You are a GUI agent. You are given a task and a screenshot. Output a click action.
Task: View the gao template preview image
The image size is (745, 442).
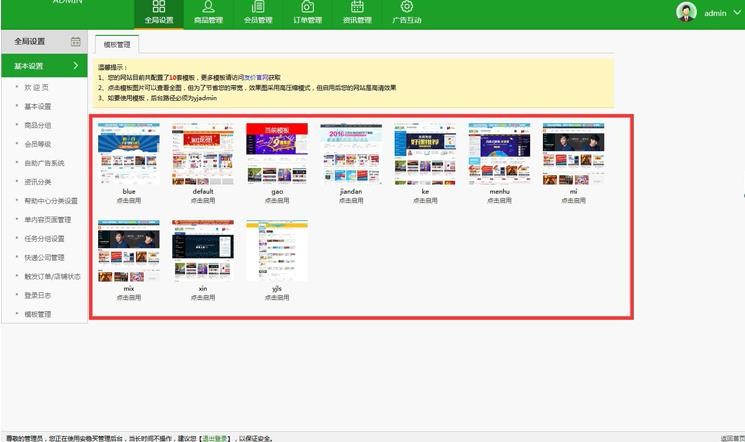tap(277, 154)
